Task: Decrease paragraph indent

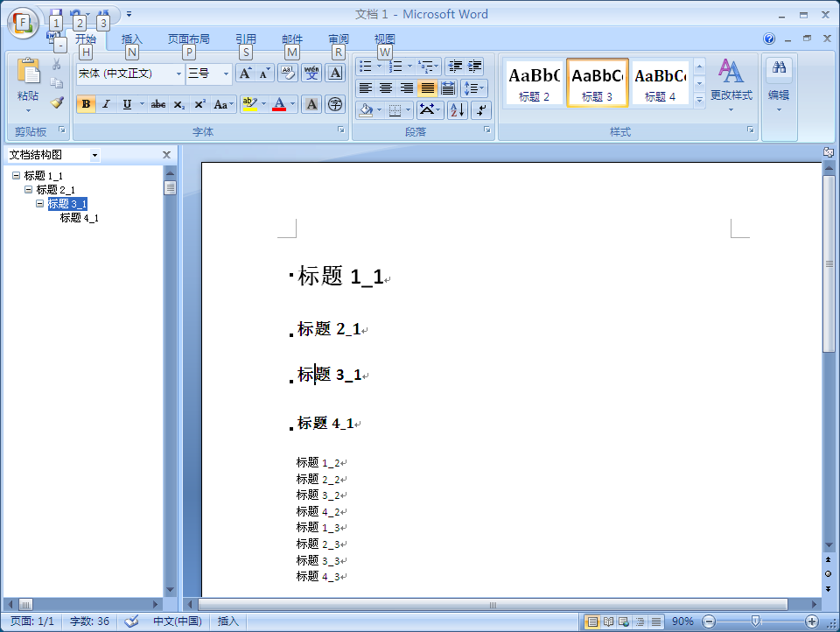Action: (455, 67)
